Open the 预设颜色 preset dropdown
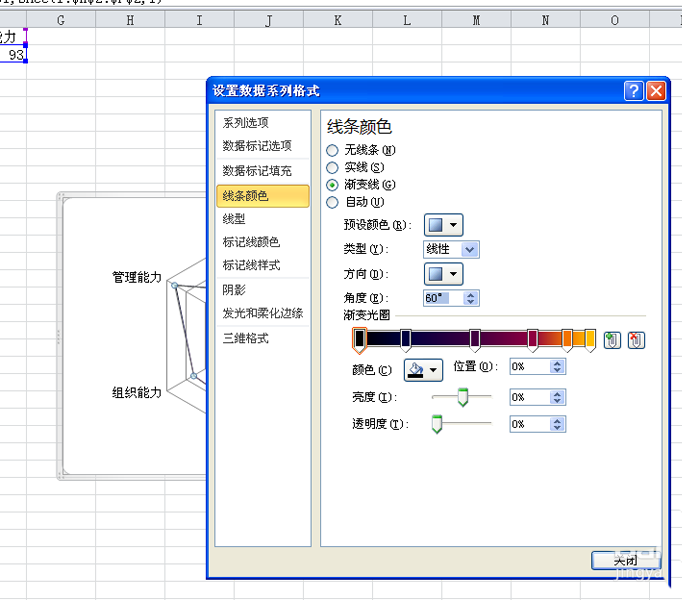Screen dimensions: 682x600 tap(443, 225)
